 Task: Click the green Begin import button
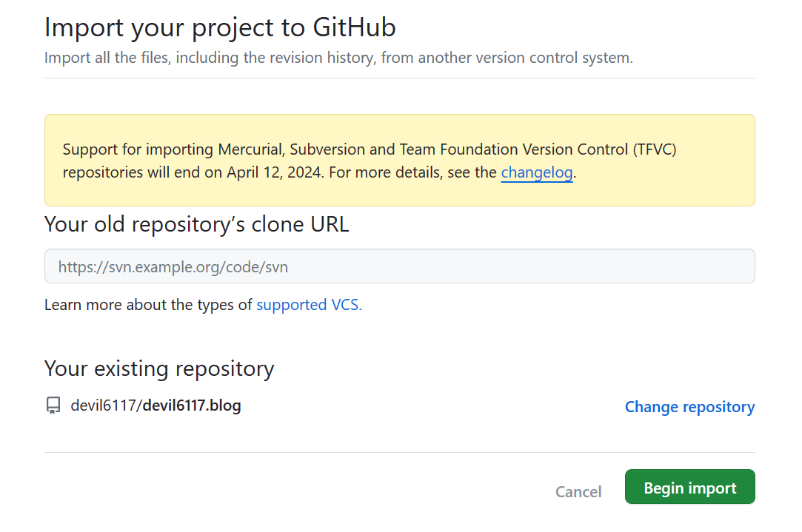(x=689, y=487)
